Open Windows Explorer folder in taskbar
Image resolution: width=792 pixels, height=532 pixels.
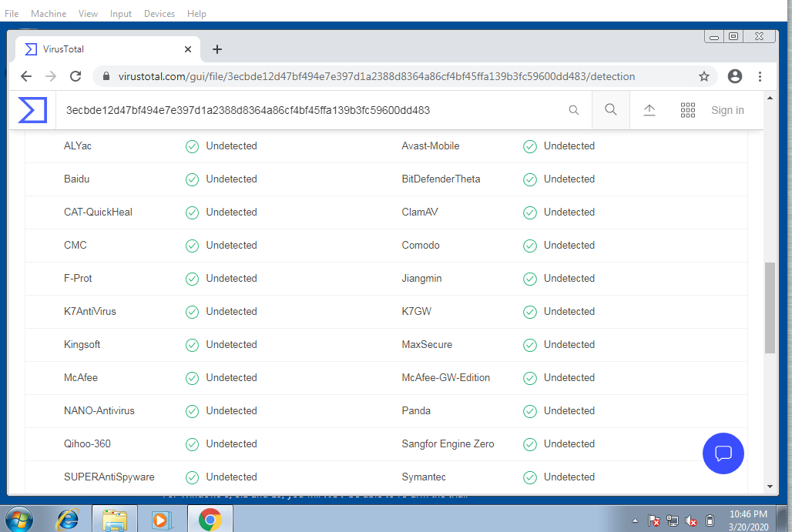[115, 519]
